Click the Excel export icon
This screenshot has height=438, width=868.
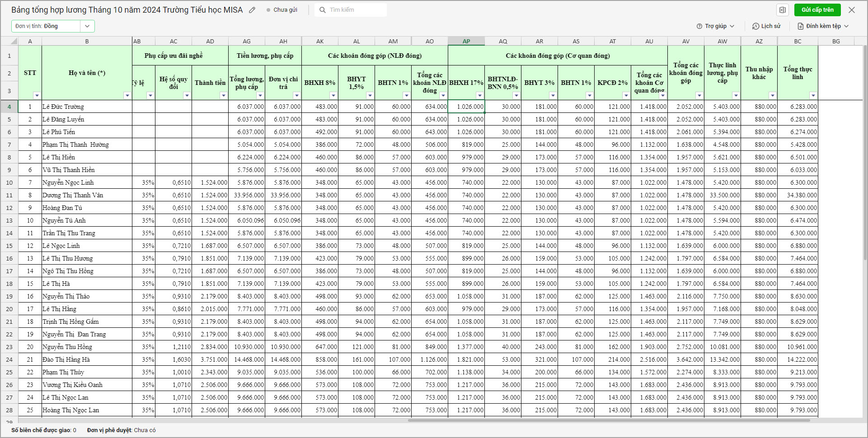[783, 10]
